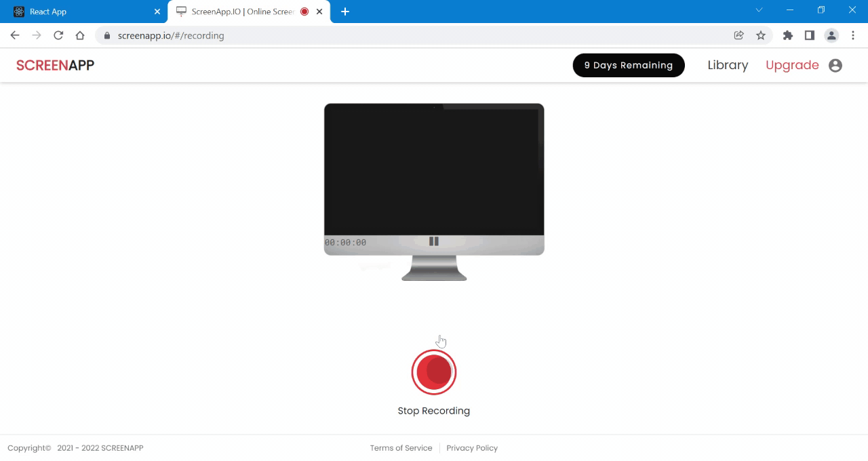The width and height of the screenshot is (868, 461).
Task: Go to SCREENAPP logo home
Action: pyautogui.click(x=55, y=65)
